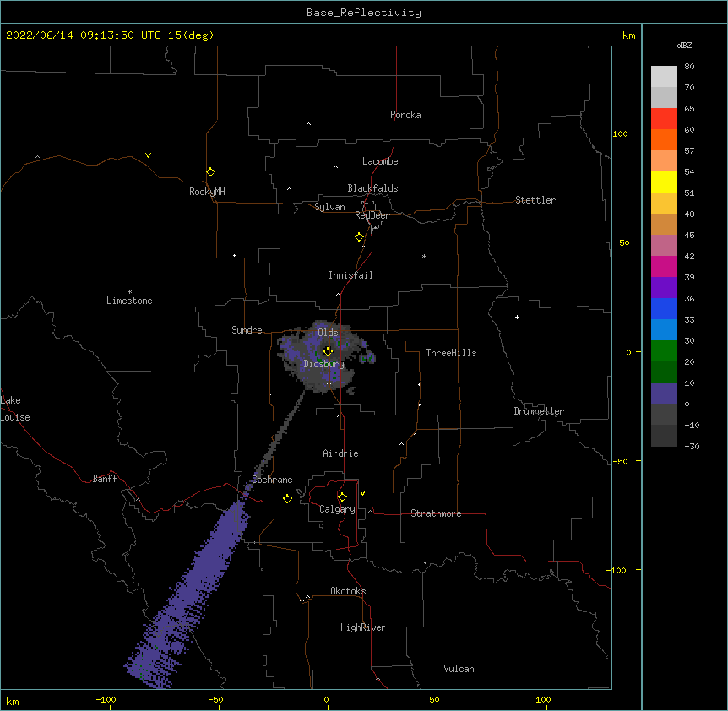Click the Lake Louise label
Viewport: 728px width, 711px height.
coord(15,409)
